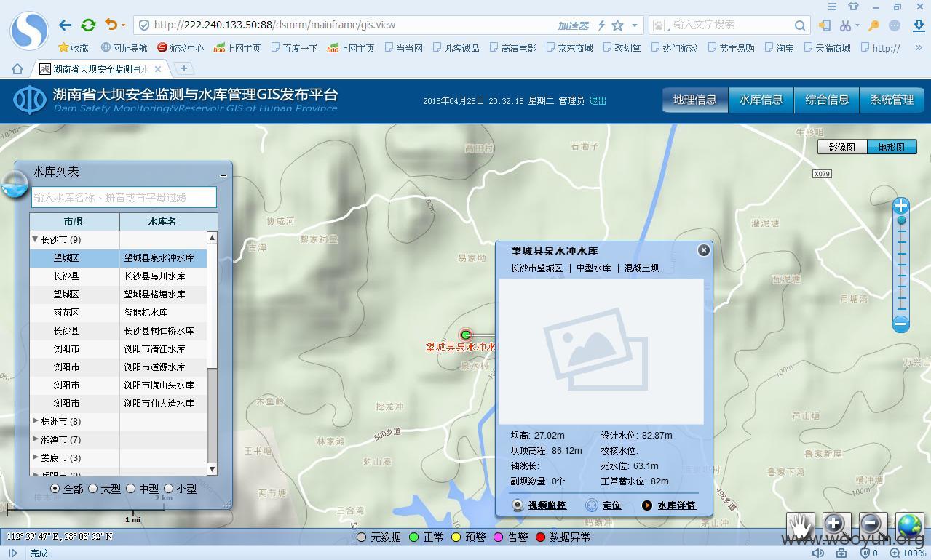
Task: Select the pan hand map tool
Action: click(801, 525)
